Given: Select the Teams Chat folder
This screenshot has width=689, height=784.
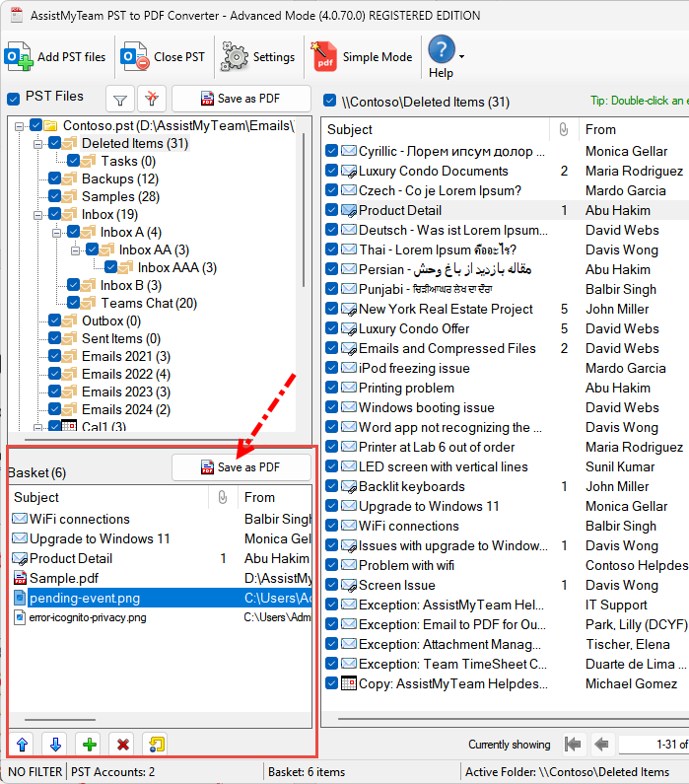Looking at the screenshot, I should [x=149, y=303].
